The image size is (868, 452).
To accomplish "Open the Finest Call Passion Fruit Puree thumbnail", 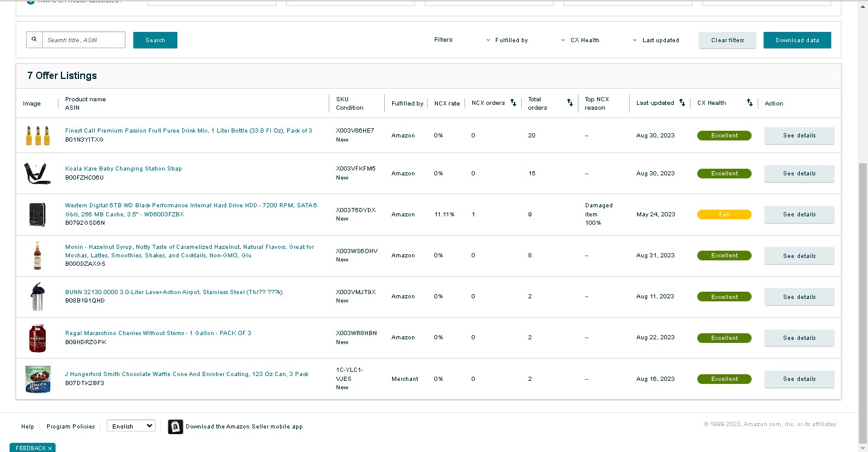I will click(37, 136).
